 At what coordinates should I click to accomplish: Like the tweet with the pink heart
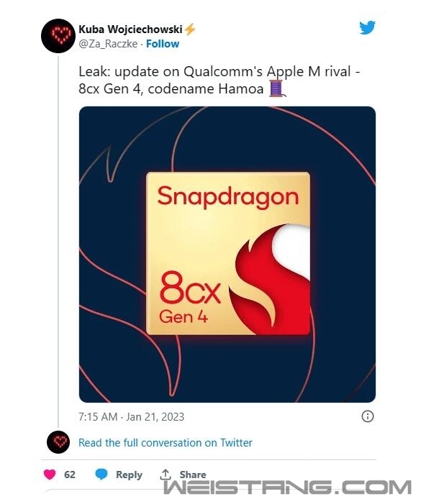[x=50, y=475]
